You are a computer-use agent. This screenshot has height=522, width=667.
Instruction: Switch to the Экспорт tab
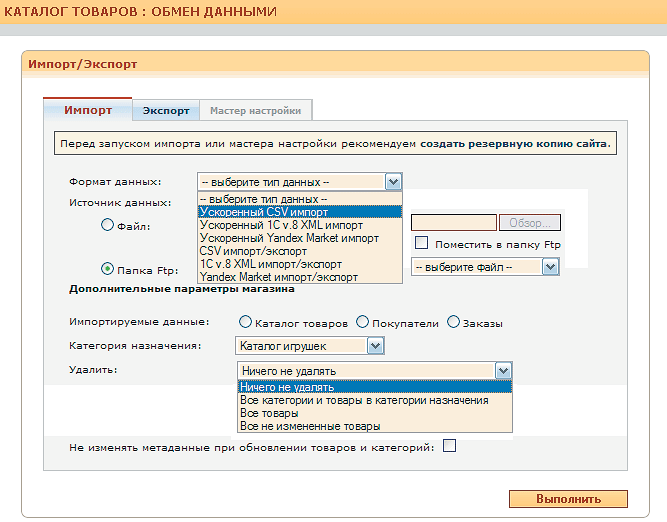(x=166, y=111)
